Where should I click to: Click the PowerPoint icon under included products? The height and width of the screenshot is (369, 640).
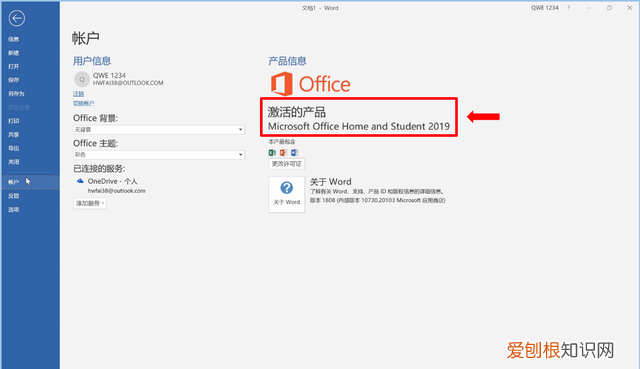(x=283, y=153)
